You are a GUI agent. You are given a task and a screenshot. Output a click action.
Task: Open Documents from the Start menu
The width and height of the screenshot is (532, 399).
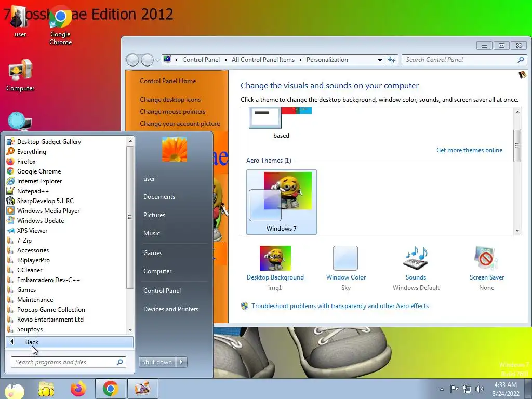pos(159,197)
